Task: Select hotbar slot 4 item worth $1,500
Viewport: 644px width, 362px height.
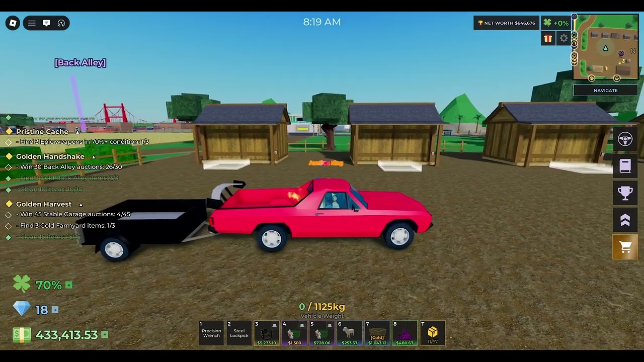Action: tap(294, 333)
